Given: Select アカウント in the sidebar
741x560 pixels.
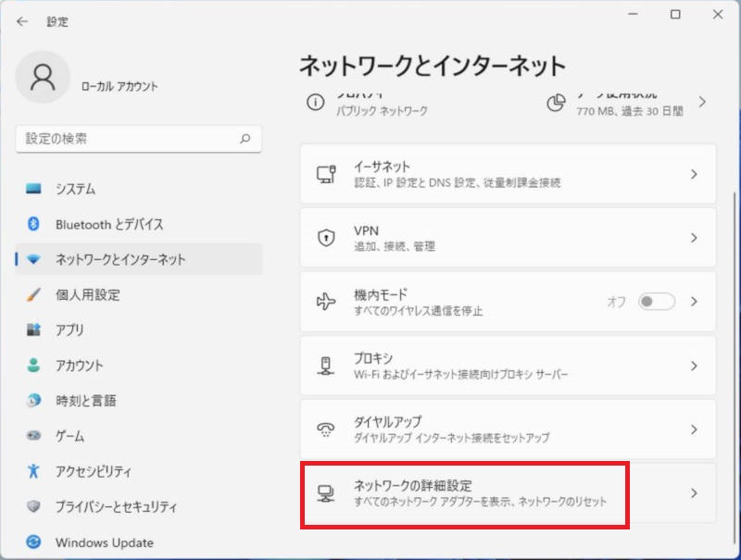Looking at the screenshot, I should click(139, 365).
